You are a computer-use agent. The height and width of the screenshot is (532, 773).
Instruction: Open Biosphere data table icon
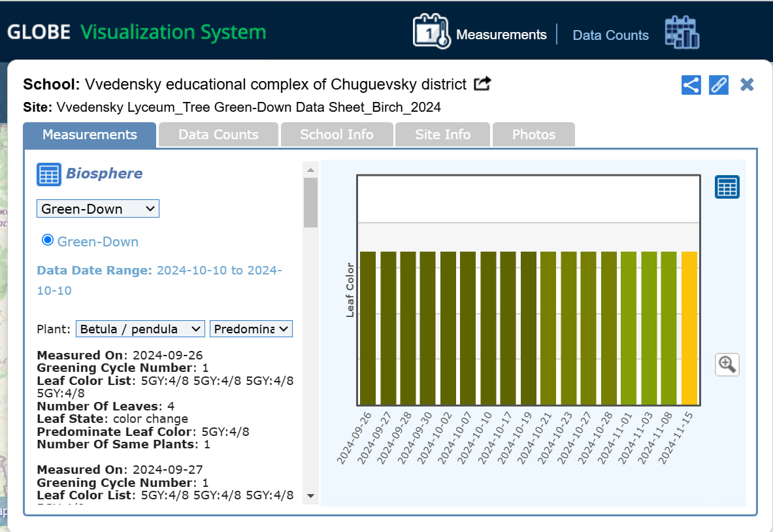(x=49, y=174)
